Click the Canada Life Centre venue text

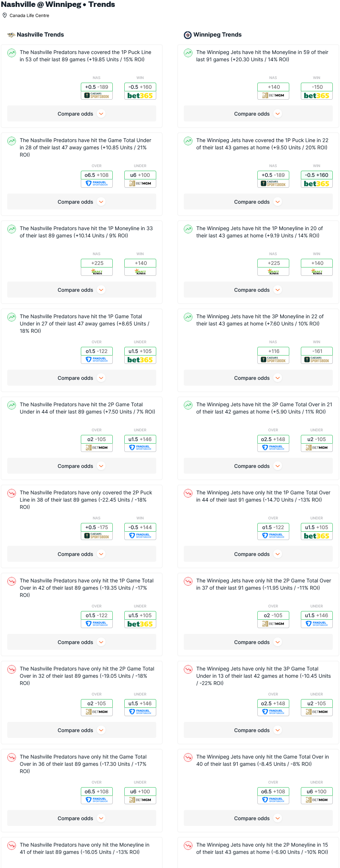29,16
